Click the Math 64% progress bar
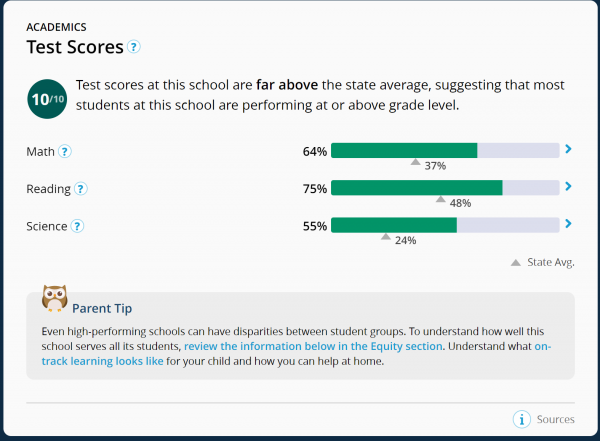 (x=445, y=150)
